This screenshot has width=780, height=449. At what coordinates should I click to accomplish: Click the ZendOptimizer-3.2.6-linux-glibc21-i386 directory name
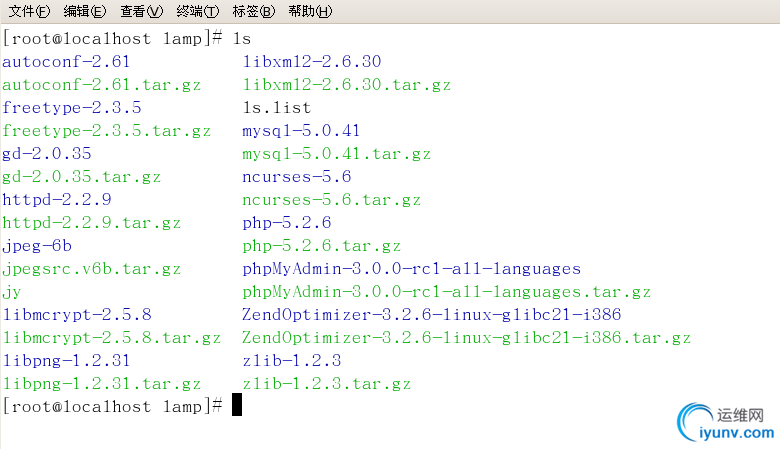click(x=431, y=315)
